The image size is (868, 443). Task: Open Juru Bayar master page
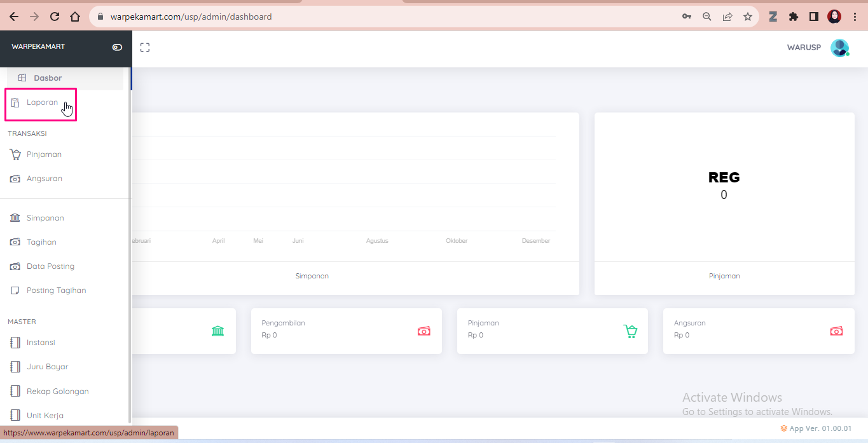(47, 367)
